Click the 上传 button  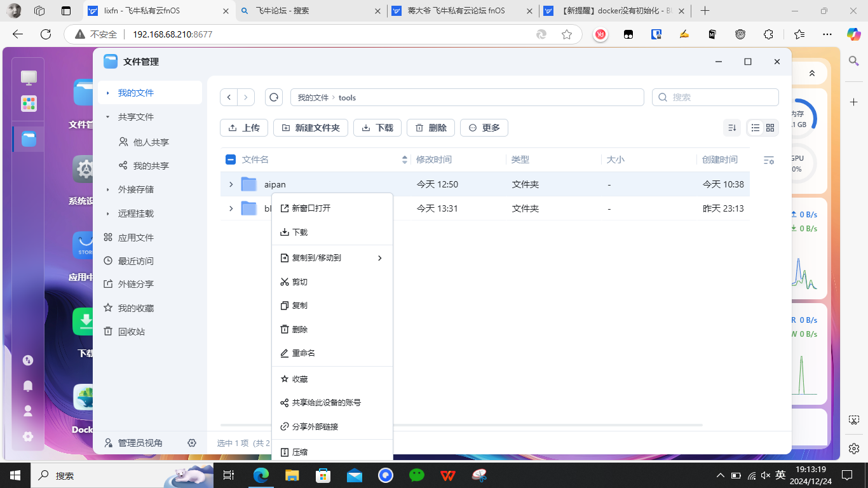[x=244, y=128]
